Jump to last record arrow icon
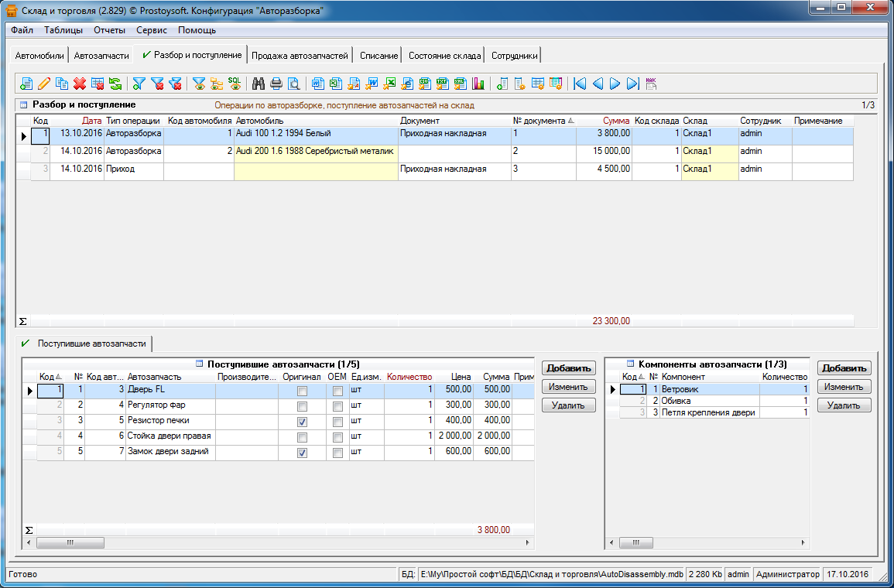This screenshot has height=588, width=894. [632, 84]
